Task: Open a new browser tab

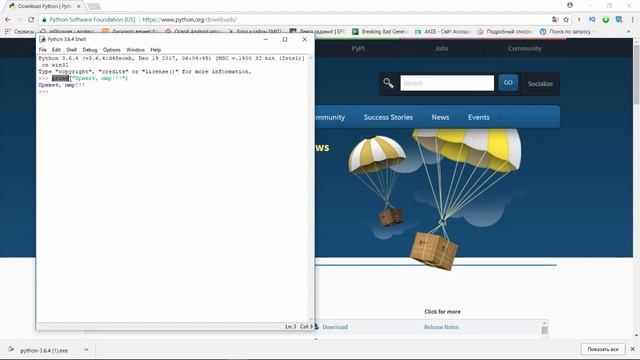Action: pos(94,6)
